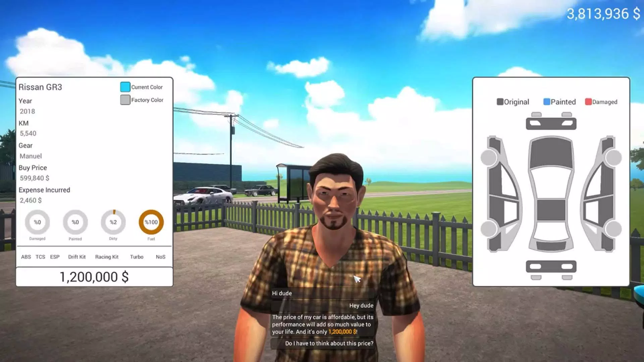
Task: Toggle the Current Color blue swatch
Action: point(125,86)
